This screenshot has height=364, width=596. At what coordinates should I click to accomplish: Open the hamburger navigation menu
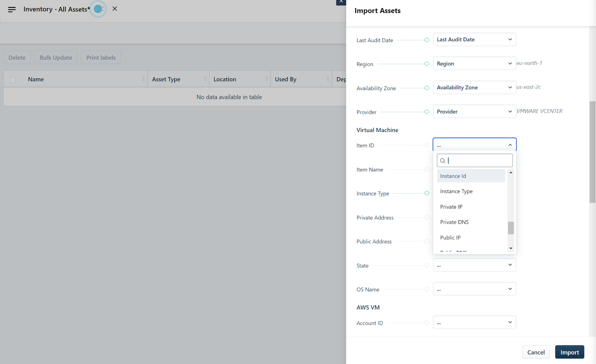click(x=12, y=9)
